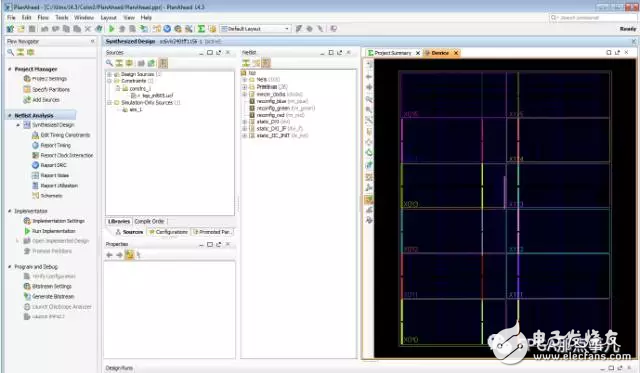Expand mmcm_clocks node in Netlist
640x373 pixels.
pyautogui.click(x=244, y=94)
